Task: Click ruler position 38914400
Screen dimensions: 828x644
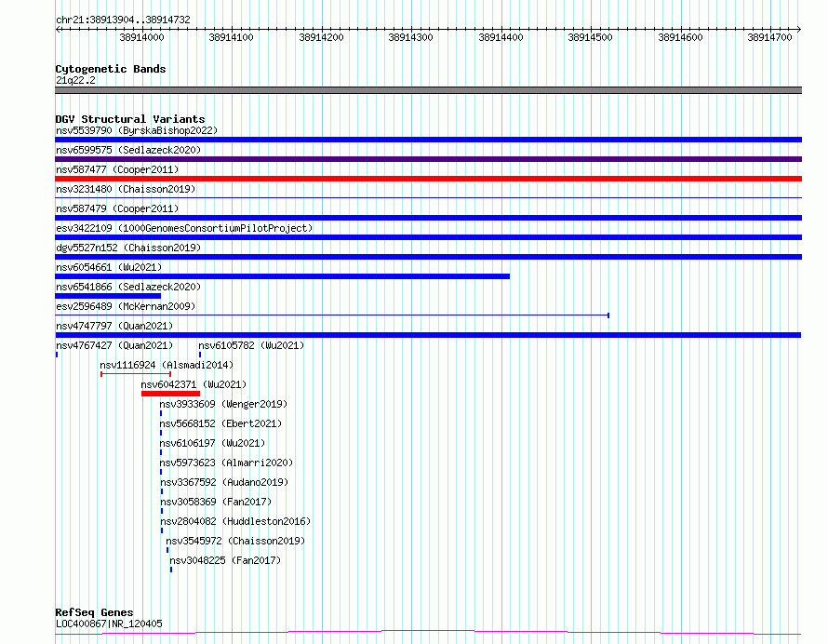Action: pyautogui.click(x=501, y=37)
